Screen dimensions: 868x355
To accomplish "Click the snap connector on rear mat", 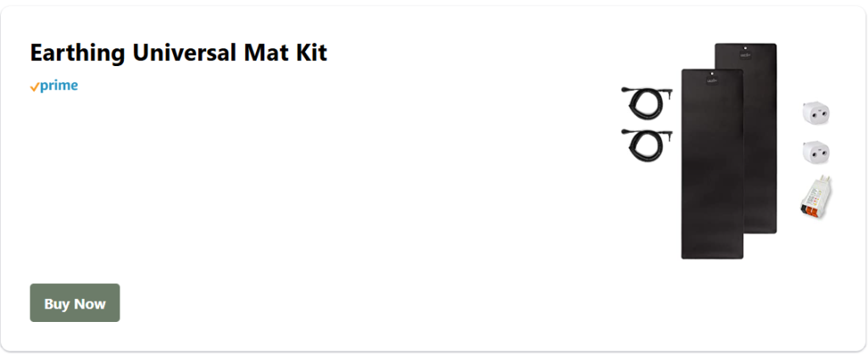I will tap(745, 51).
